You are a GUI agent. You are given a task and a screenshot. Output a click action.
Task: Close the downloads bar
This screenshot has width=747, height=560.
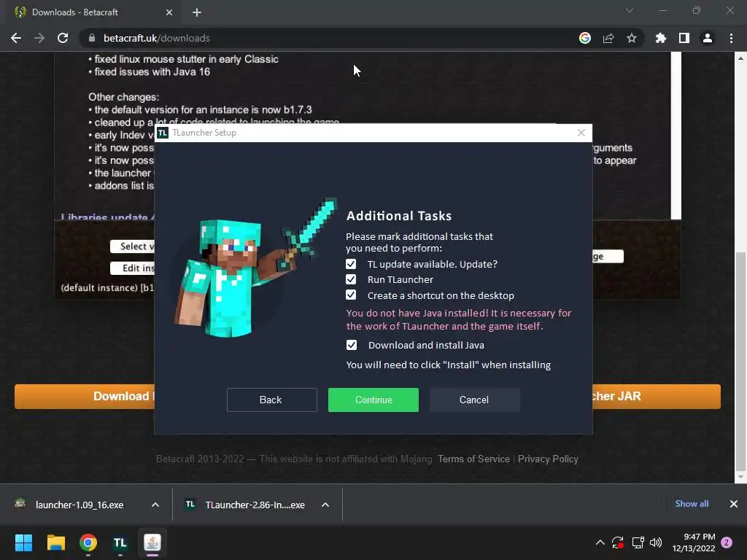pyautogui.click(x=734, y=504)
